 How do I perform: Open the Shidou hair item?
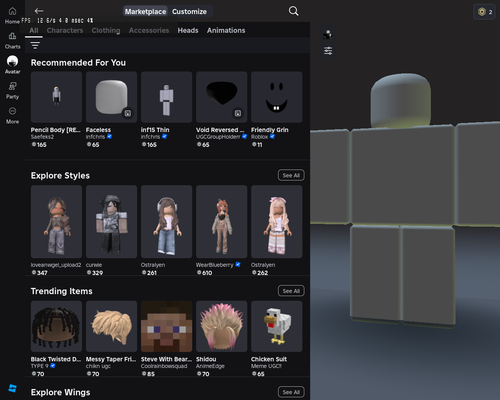(x=221, y=326)
